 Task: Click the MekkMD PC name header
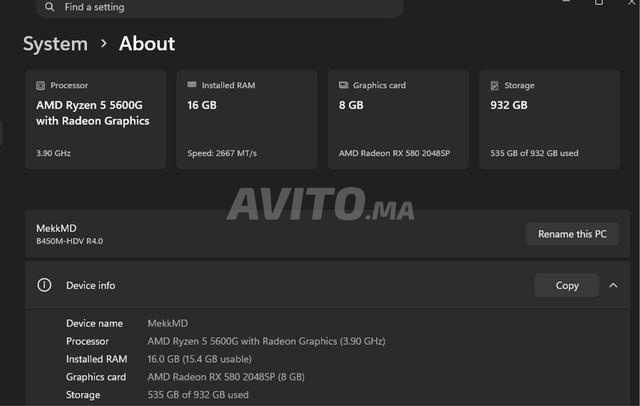click(x=56, y=228)
